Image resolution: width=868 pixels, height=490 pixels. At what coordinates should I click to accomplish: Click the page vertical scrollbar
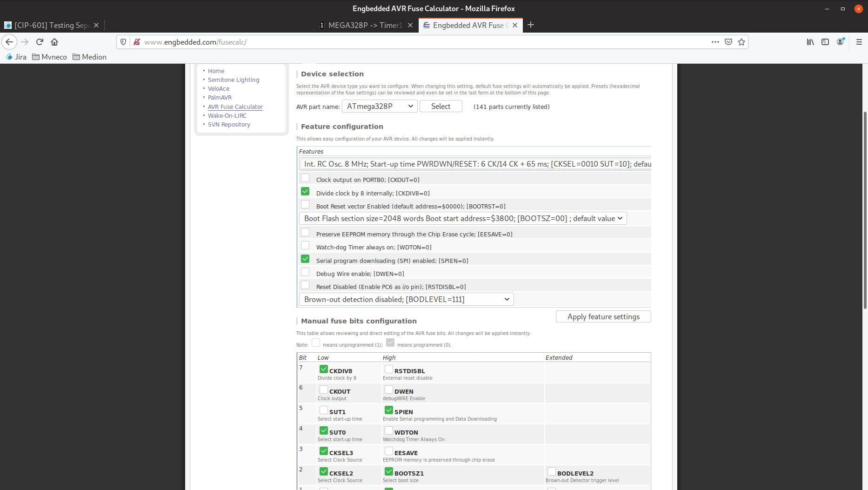[x=865, y=209]
